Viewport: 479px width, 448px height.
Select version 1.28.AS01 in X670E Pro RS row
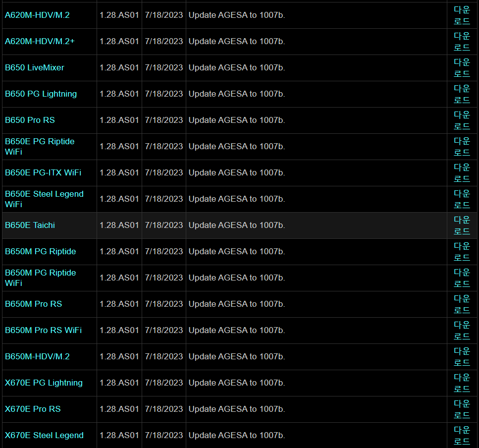point(119,409)
